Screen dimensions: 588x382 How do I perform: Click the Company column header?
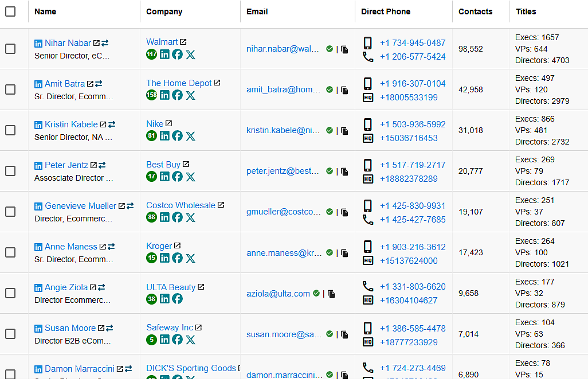coord(164,11)
